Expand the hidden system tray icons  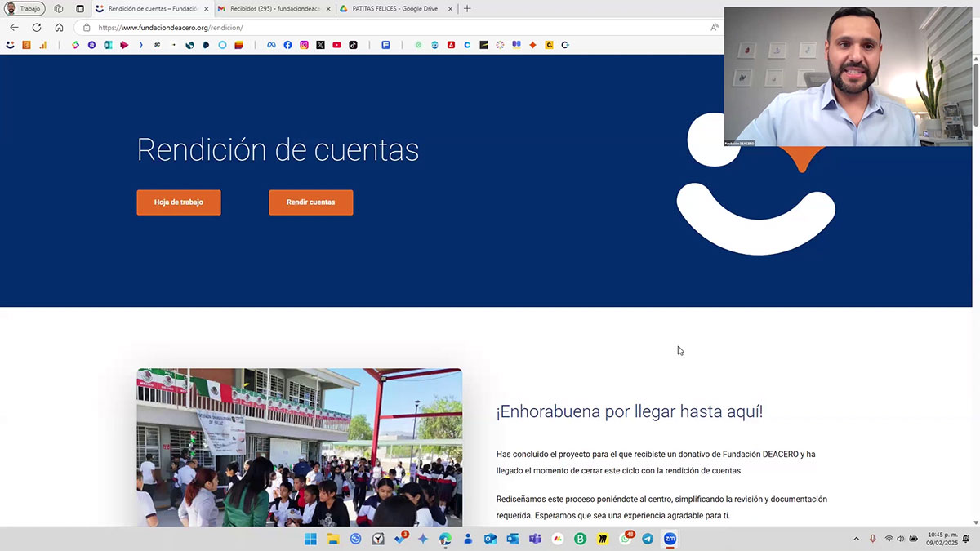pyautogui.click(x=856, y=539)
